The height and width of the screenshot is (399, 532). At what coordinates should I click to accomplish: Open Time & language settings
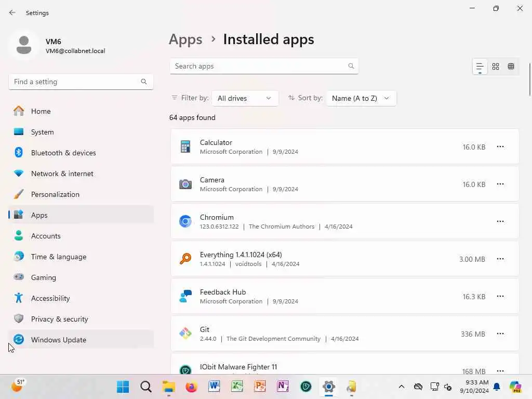click(81, 257)
